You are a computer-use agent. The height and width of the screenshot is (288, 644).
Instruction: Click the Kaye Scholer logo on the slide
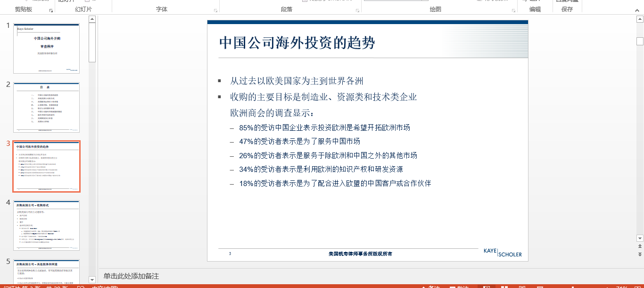click(503, 253)
